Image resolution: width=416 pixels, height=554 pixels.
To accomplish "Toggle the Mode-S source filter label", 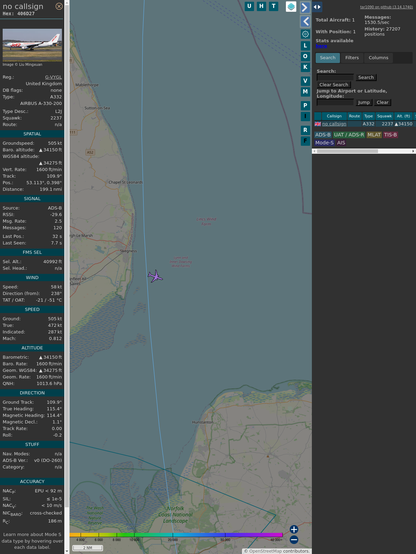I will click(x=324, y=143).
